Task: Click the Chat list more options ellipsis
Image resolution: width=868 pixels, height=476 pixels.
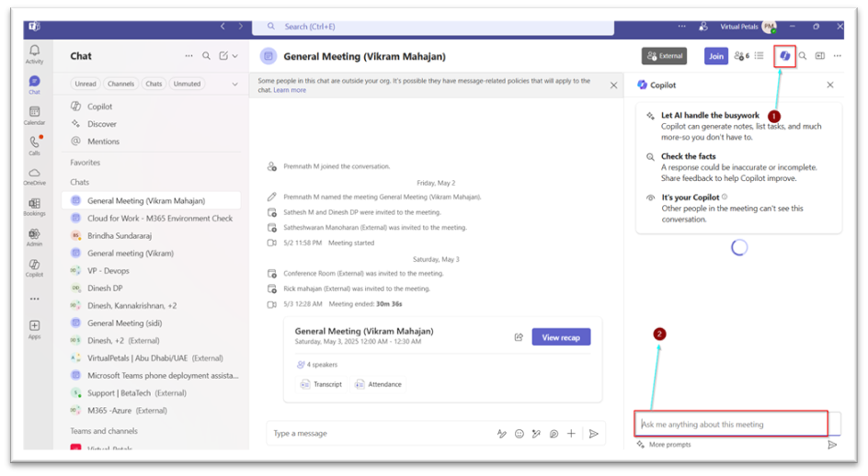Action: (188, 56)
